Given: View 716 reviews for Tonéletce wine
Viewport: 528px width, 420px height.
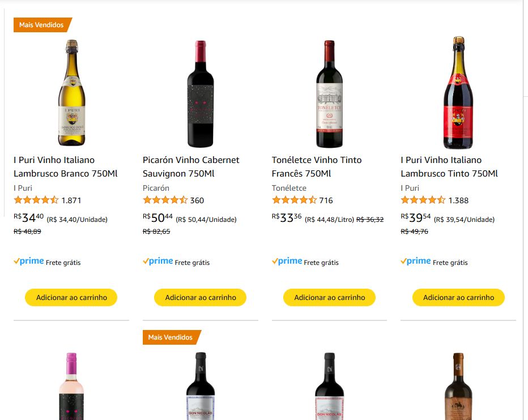Looking at the screenshot, I should [x=326, y=200].
